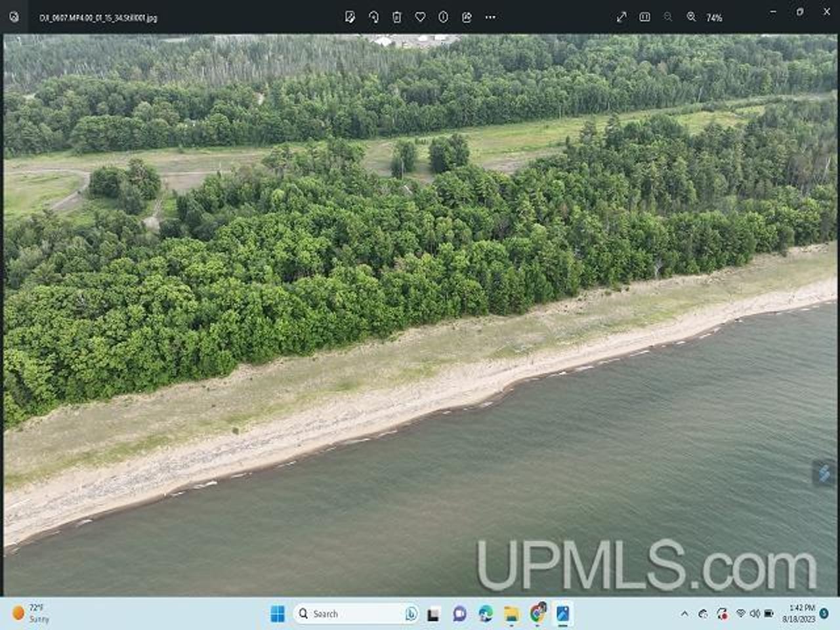
Task: Close the Photos window
Action: pyautogui.click(x=826, y=12)
